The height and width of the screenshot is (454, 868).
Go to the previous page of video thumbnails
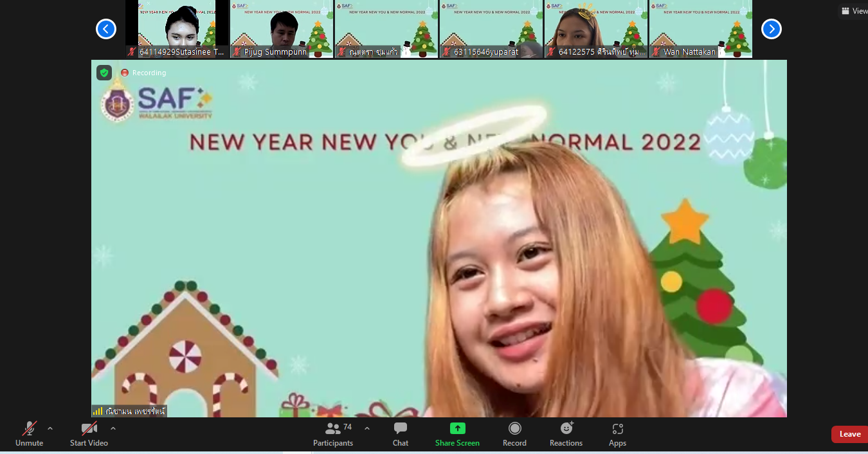tap(106, 29)
